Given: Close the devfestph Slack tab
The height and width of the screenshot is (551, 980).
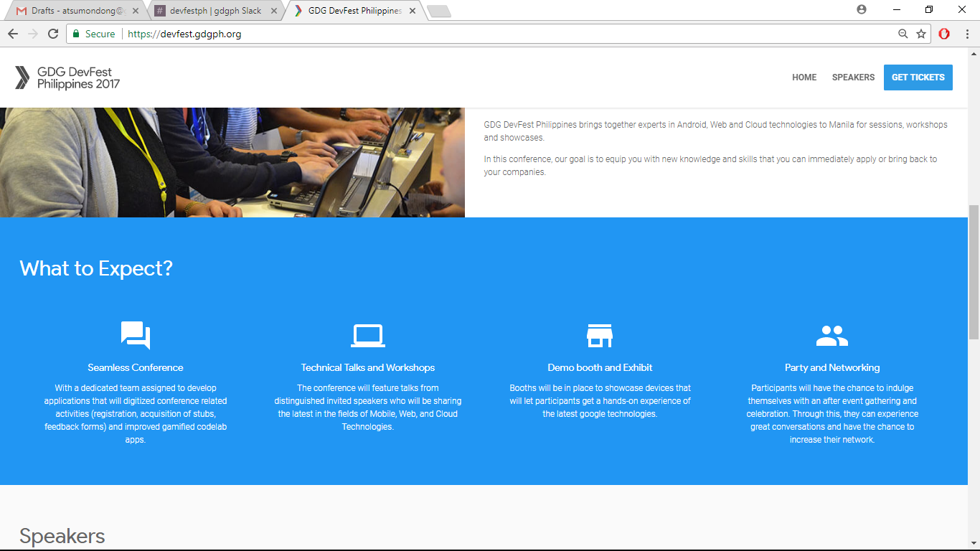Looking at the screenshot, I should pos(274,11).
